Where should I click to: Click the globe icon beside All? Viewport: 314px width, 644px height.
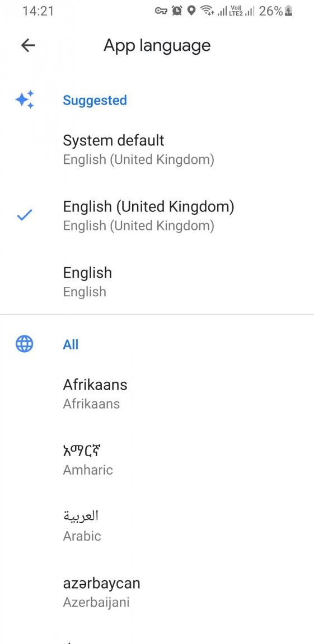click(x=24, y=344)
